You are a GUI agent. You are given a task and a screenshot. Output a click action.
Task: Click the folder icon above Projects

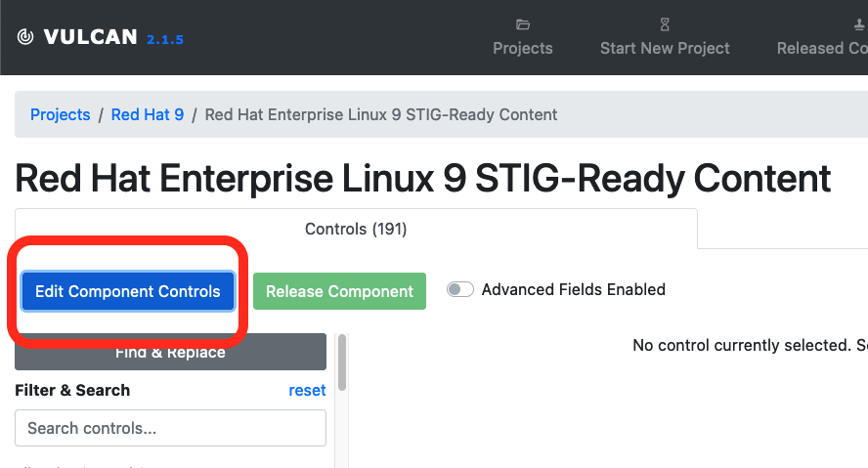point(523,24)
